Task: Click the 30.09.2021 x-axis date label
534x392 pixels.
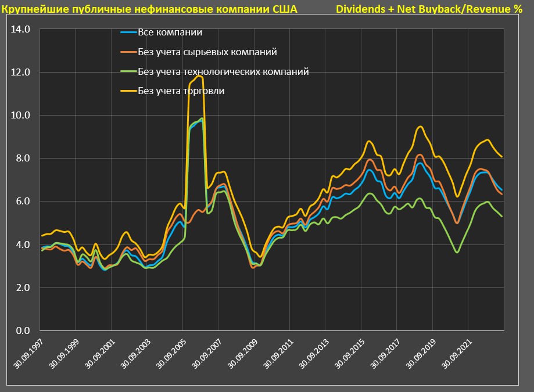Action: pyautogui.click(x=456, y=353)
